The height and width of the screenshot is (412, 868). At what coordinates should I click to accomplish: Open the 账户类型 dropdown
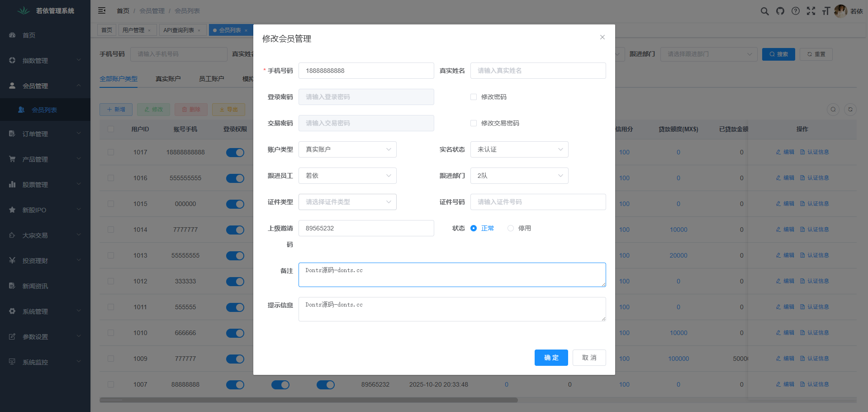click(x=347, y=149)
